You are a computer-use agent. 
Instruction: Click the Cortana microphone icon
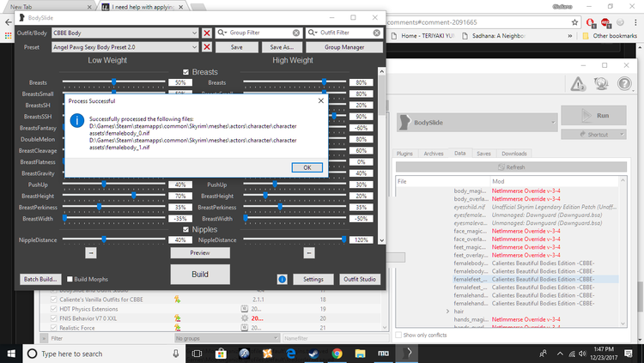176,354
